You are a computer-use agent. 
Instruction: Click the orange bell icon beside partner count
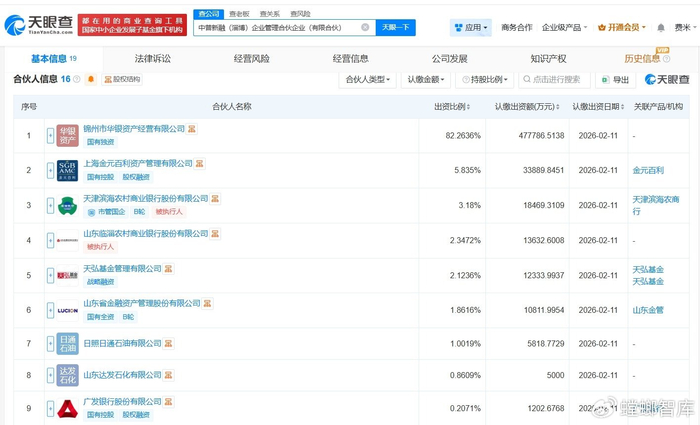pyautogui.click(x=91, y=79)
